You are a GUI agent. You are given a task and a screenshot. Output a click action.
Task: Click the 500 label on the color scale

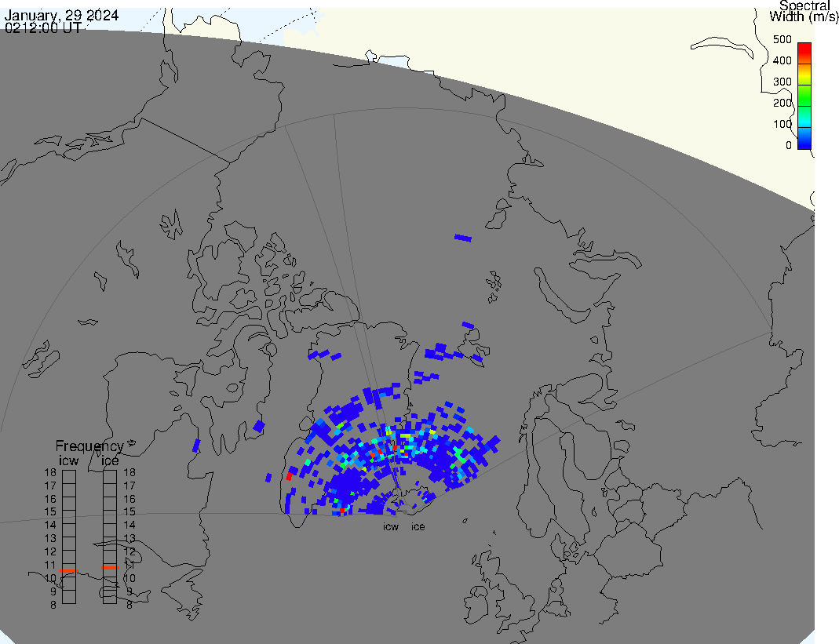point(782,39)
